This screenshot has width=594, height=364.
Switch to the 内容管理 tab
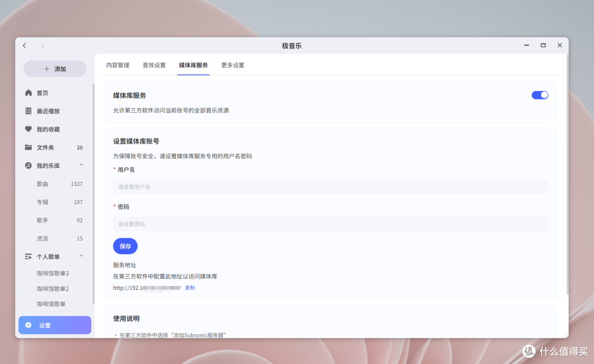click(118, 65)
